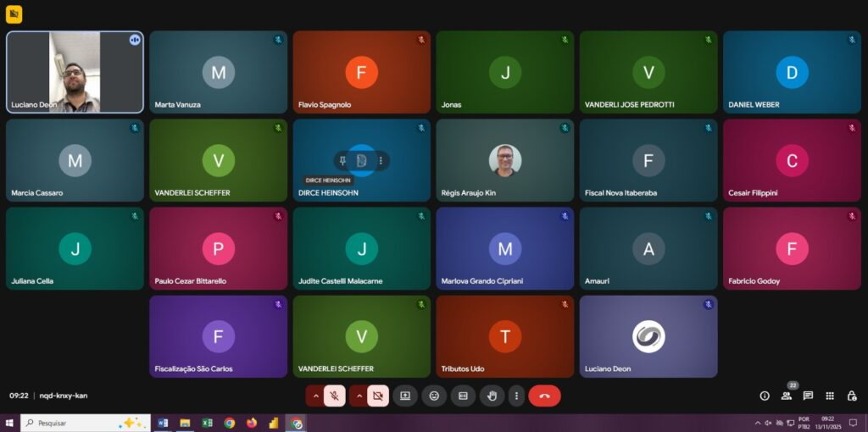Toggle the microphone mute button

pyautogui.click(x=335, y=396)
